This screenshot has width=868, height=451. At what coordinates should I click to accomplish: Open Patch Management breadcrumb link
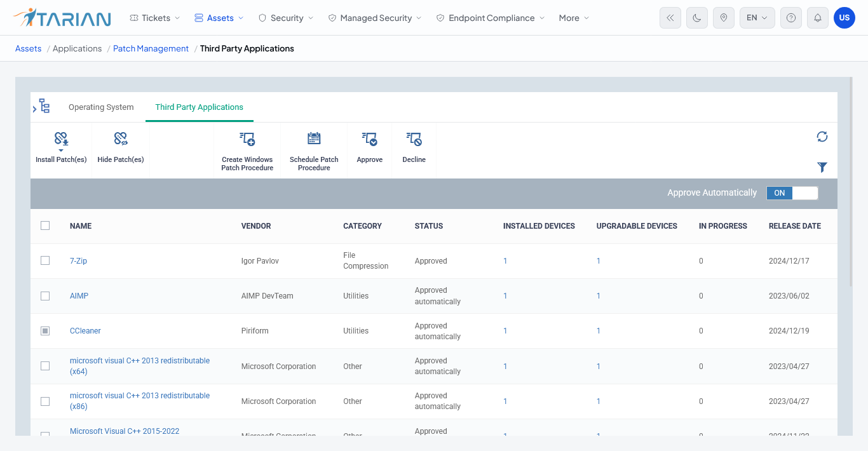click(x=151, y=48)
